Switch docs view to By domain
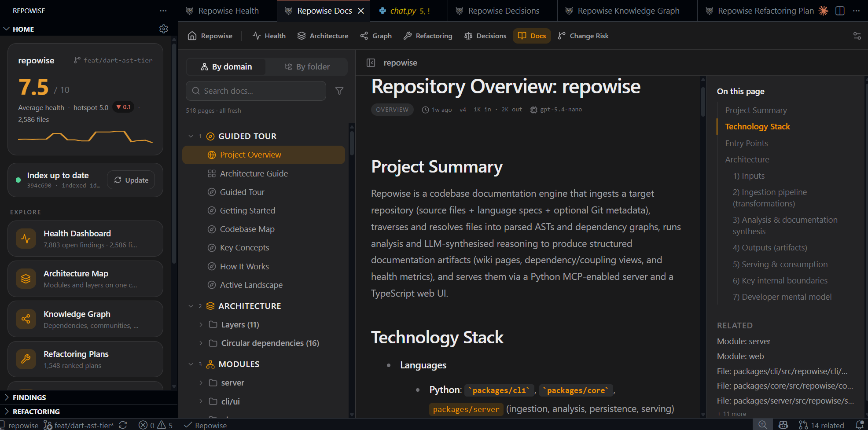The image size is (868, 430). tap(226, 66)
